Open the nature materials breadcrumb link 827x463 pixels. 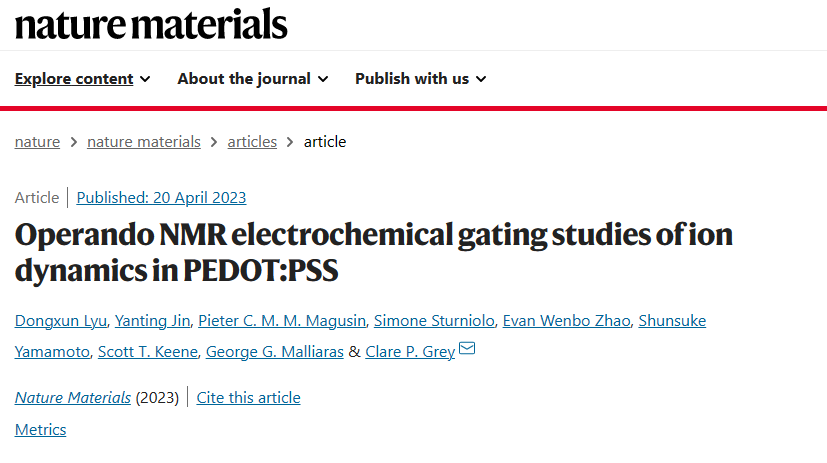pyautogui.click(x=144, y=142)
